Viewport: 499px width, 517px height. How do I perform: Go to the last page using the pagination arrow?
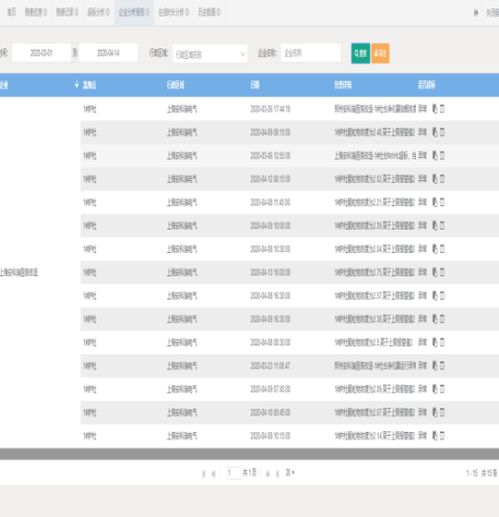click(x=277, y=474)
